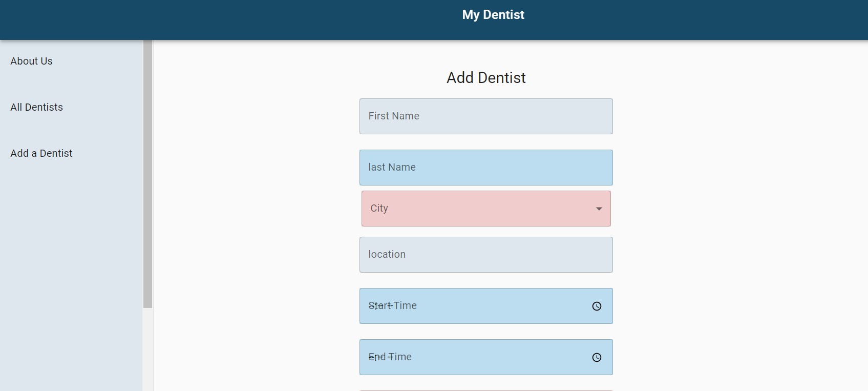Click the Add Dentist form heading
The height and width of the screenshot is (391, 868).
[486, 77]
